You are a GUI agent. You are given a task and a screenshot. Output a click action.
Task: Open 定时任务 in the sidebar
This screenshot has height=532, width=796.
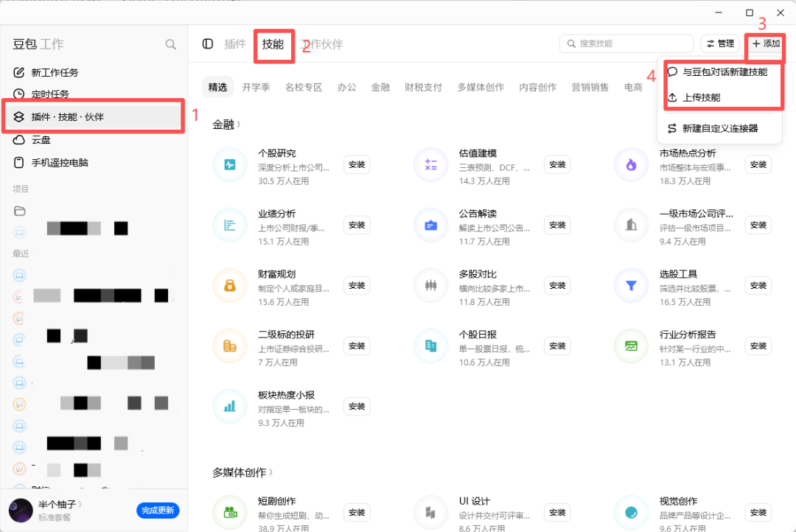(94, 94)
